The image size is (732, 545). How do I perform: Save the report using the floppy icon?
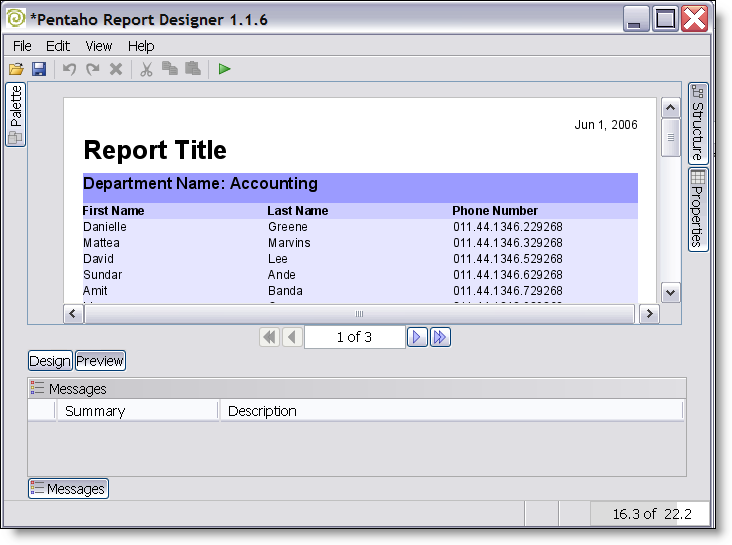[x=39, y=69]
